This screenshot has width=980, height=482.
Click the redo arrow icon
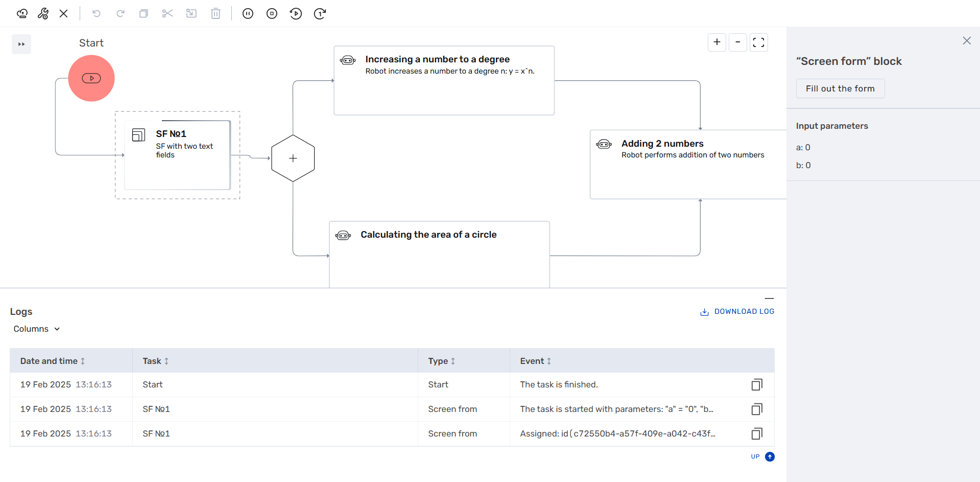(120, 14)
